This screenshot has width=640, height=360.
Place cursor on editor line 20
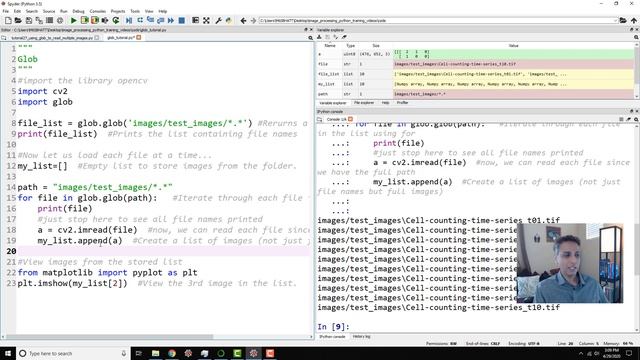(163, 251)
